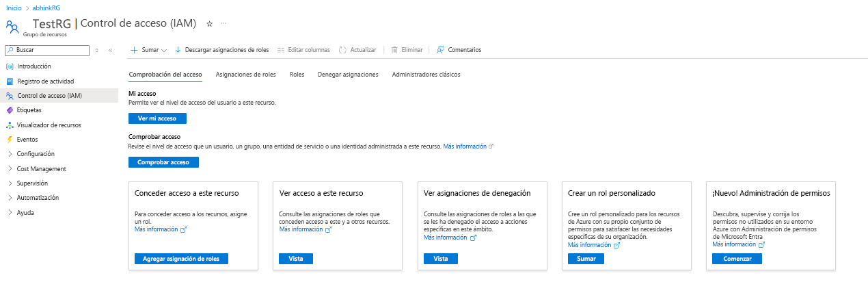Go to Inicio breadcrumb link

[x=14, y=8]
